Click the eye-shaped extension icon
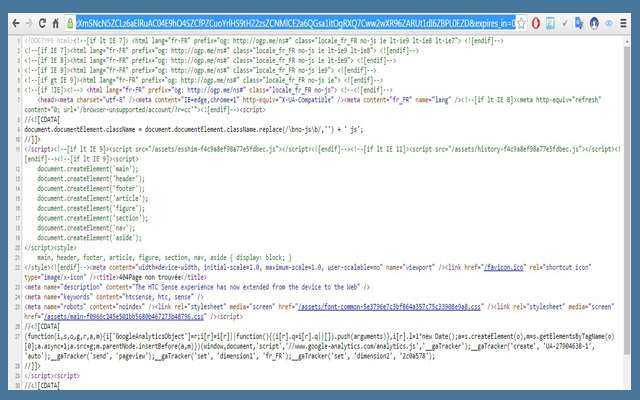 click(609, 23)
